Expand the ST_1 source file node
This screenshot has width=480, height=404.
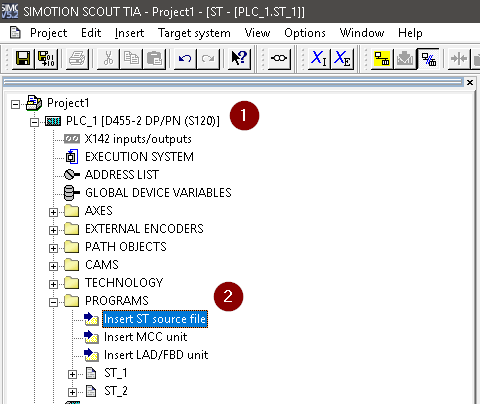(x=72, y=374)
